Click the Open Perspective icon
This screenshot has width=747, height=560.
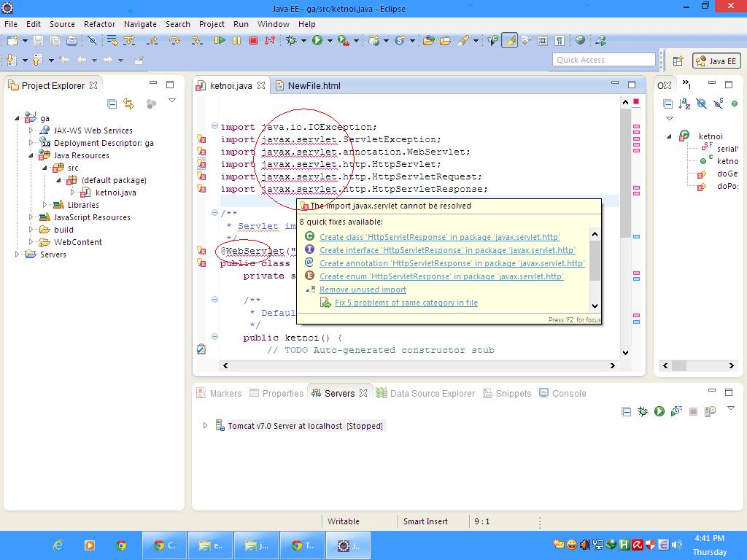(x=678, y=61)
